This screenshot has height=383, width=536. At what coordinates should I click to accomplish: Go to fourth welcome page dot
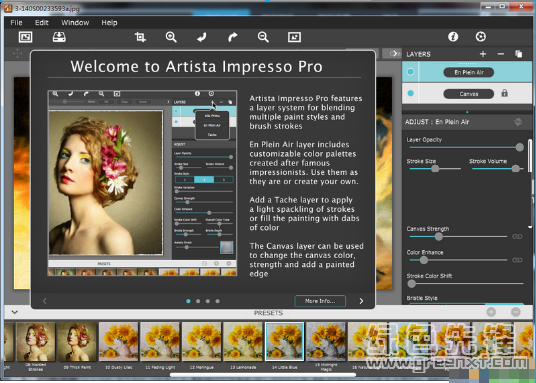217,301
